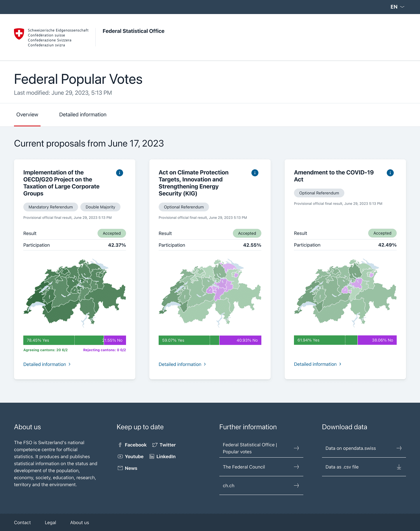Screen dimensions: 420x531
Task: Open Data on opendata.swiss link
Action: 364,448
